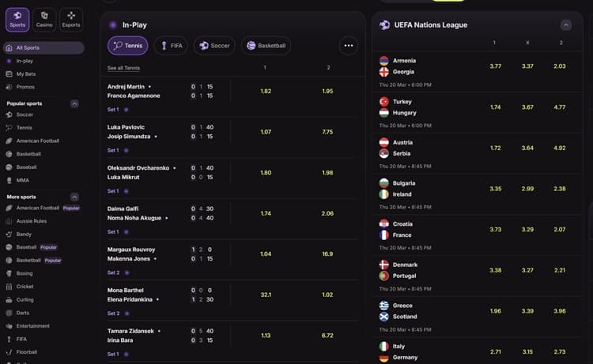Collapse the Popular sports section
Screen dimensions: 593x364
click(x=74, y=103)
